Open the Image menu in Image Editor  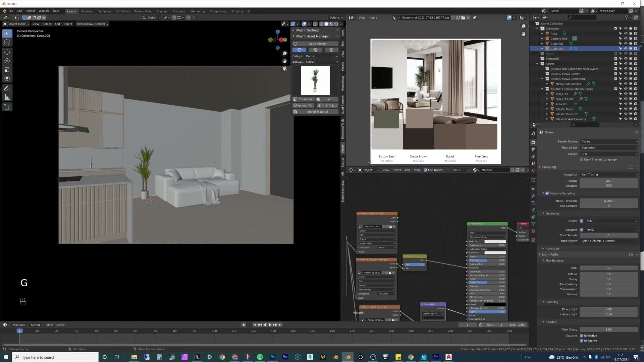coord(373,18)
